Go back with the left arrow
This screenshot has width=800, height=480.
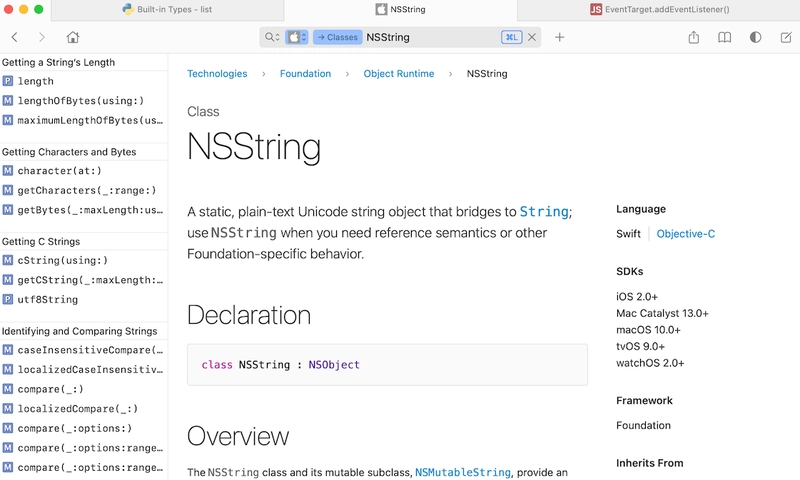pyautogui.click(x=14, y=37)
